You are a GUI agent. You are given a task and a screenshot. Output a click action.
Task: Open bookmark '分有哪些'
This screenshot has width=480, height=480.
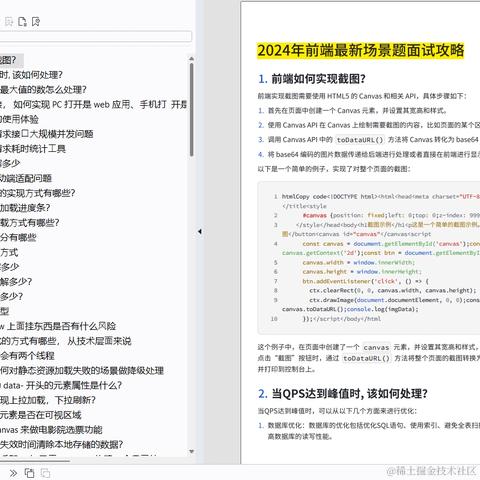pos(18,237)
